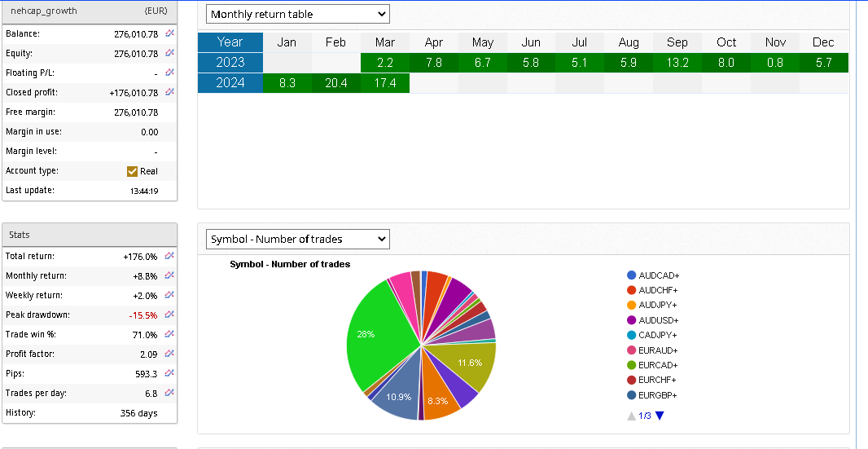Image resolution: width=868 pixels, height=449 pixels.
Task: Click the Sep 2023 return cell 13.2
Action: (x=677, y=63)
